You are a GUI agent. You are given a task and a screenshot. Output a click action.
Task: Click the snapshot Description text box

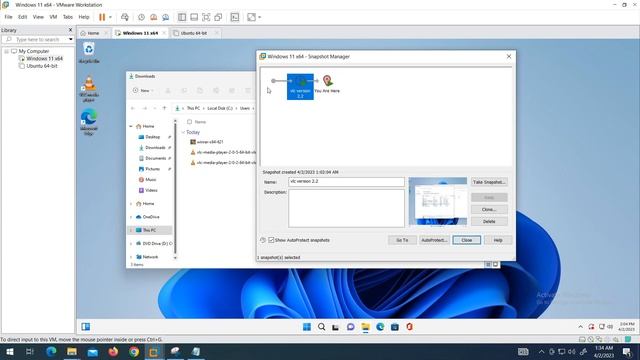(347, 208)
